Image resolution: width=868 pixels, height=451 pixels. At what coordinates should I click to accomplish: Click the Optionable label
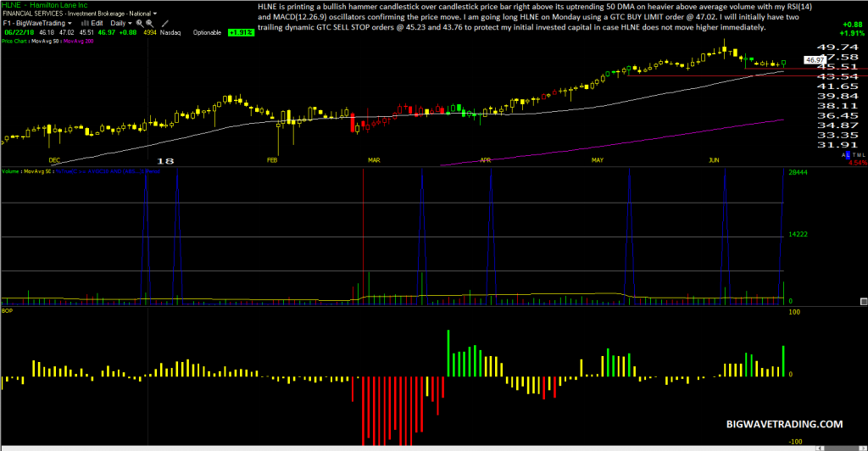pyautogui.click(x=207, y=33)
